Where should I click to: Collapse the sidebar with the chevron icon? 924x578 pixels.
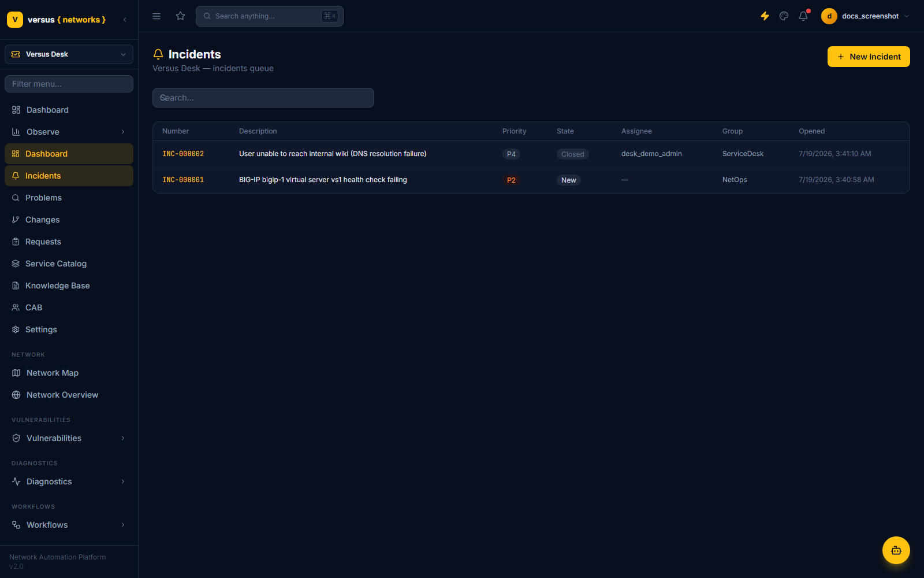[x=125, y=20]
